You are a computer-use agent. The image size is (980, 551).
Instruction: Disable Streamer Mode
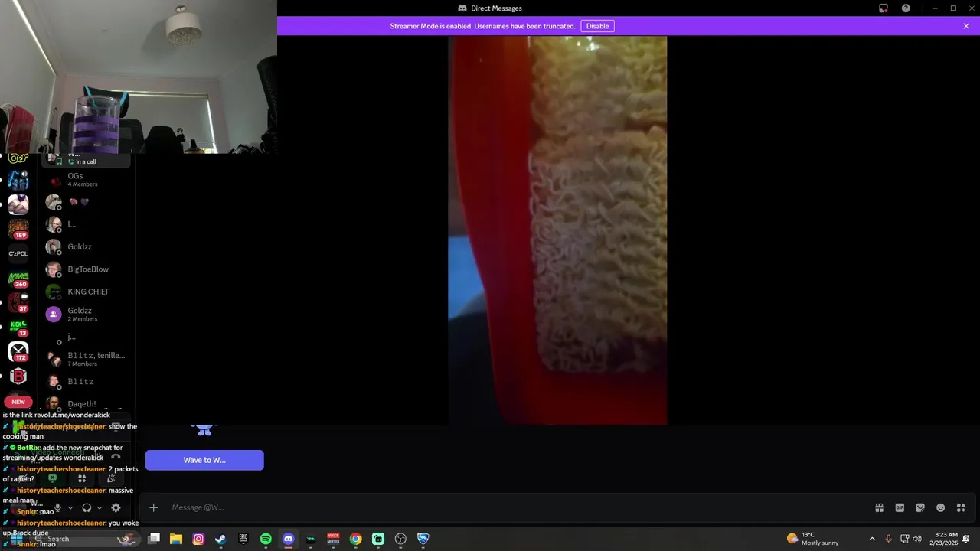pyautogui.click(x=597, y=26)
